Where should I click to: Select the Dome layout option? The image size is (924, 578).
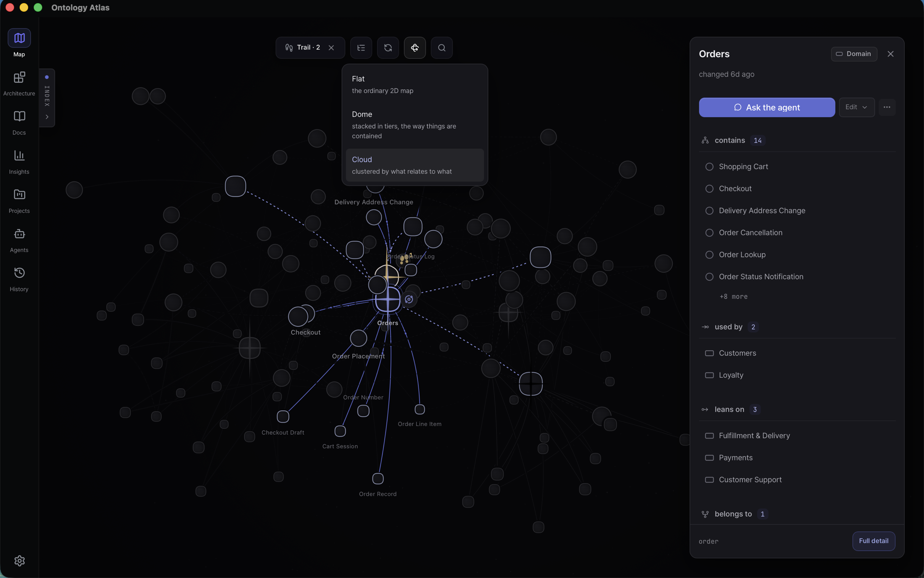click(x=415, y=125)
